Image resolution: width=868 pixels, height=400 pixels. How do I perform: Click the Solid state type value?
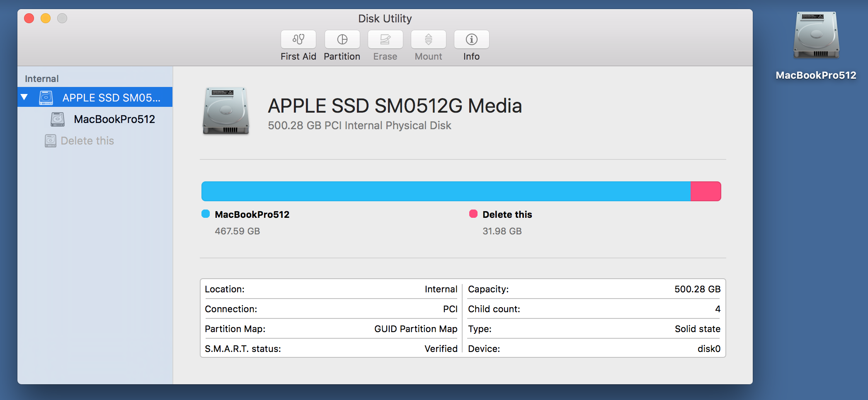point(698,329)
